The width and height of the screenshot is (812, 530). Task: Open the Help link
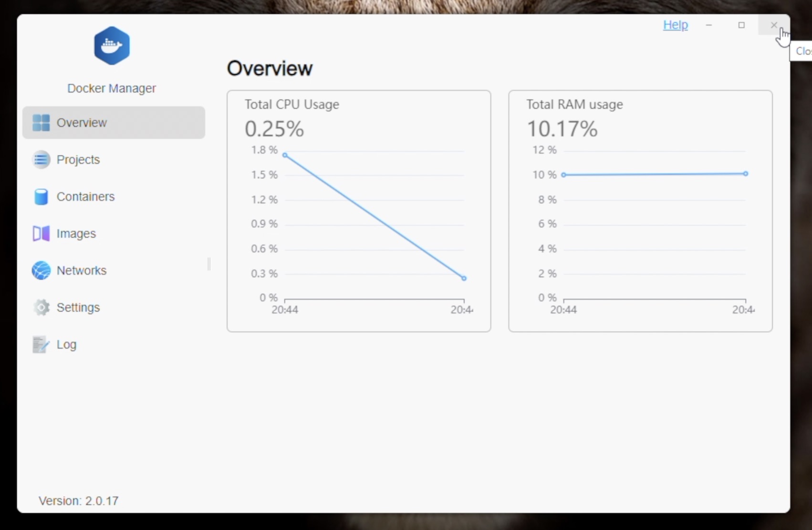pos(675,25)
